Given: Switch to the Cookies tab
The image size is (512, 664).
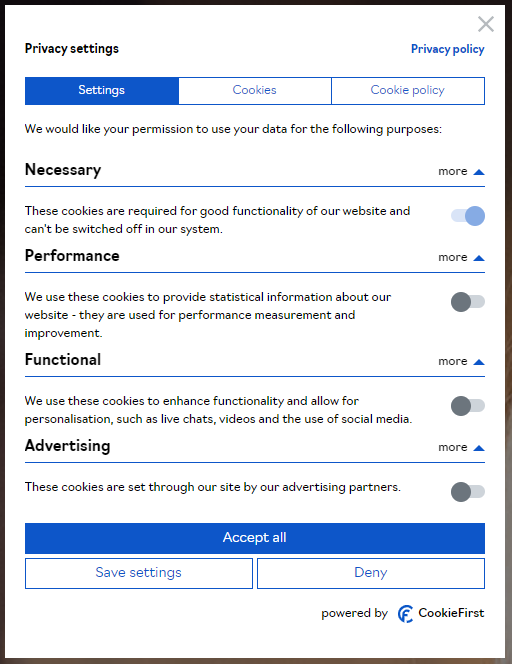Looking at the screenshot, I should (x=255, y=91).
